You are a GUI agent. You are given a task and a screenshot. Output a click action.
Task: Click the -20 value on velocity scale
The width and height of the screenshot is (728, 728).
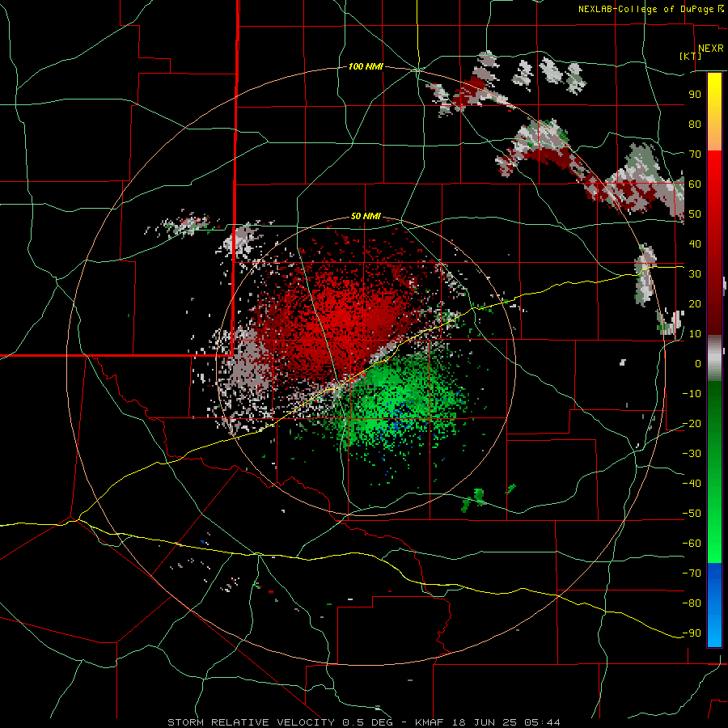point(692,424)
